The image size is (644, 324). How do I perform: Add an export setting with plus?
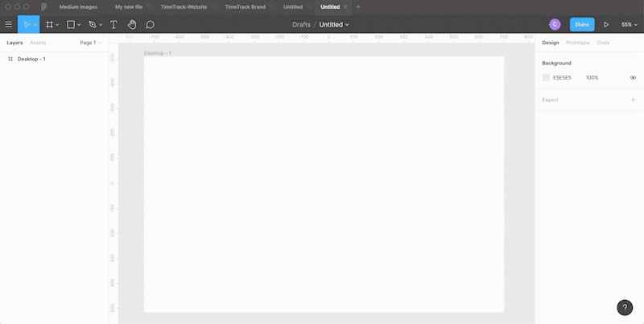click(633, 100)
